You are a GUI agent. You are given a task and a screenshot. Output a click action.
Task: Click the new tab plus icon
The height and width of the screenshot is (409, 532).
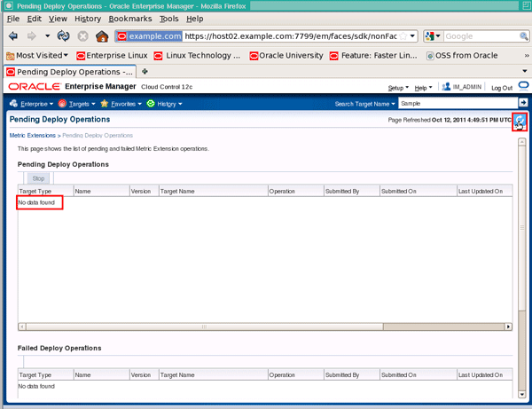pyautogui.click(x=145, y=71)
